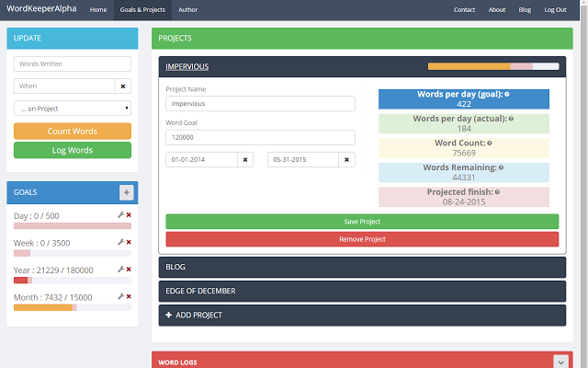
Task: Click the wrench icon for Day goal
Action: pyautogui.click(x=120, y=215)
